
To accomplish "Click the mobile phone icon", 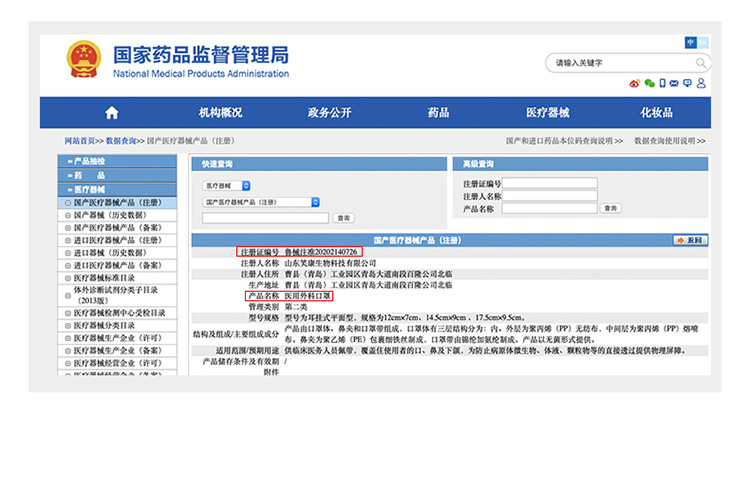I will tap(661, 83).
